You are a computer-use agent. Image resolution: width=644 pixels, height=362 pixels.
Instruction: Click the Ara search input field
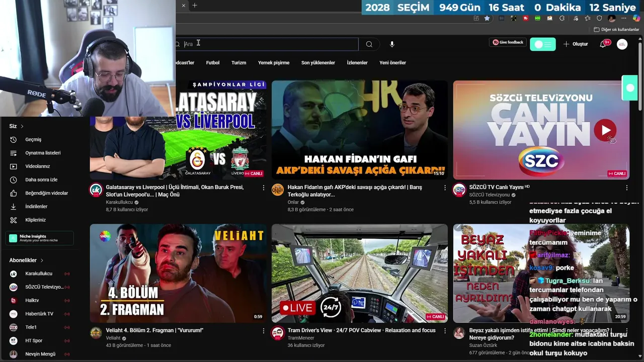(267, 44)
